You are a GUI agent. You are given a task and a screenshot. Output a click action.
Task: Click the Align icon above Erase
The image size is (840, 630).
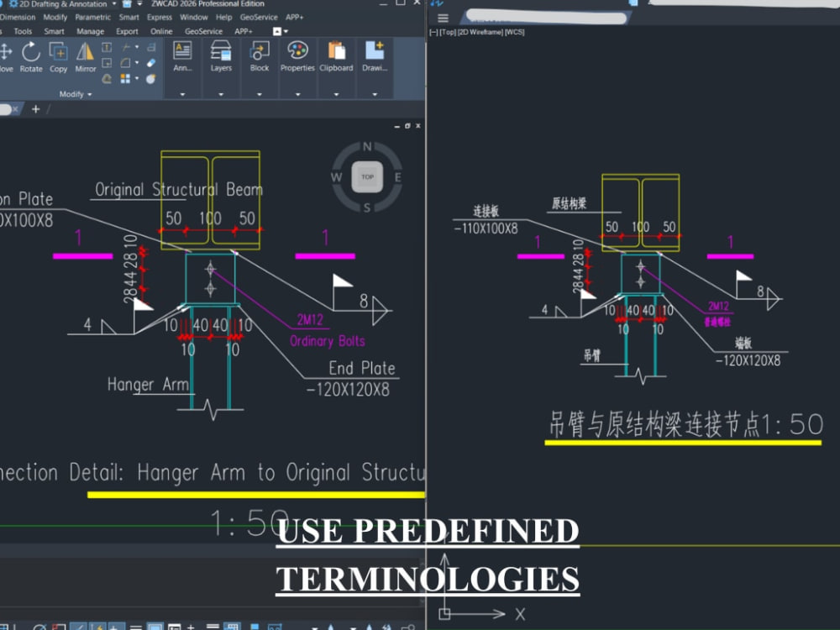coord(151,47)
